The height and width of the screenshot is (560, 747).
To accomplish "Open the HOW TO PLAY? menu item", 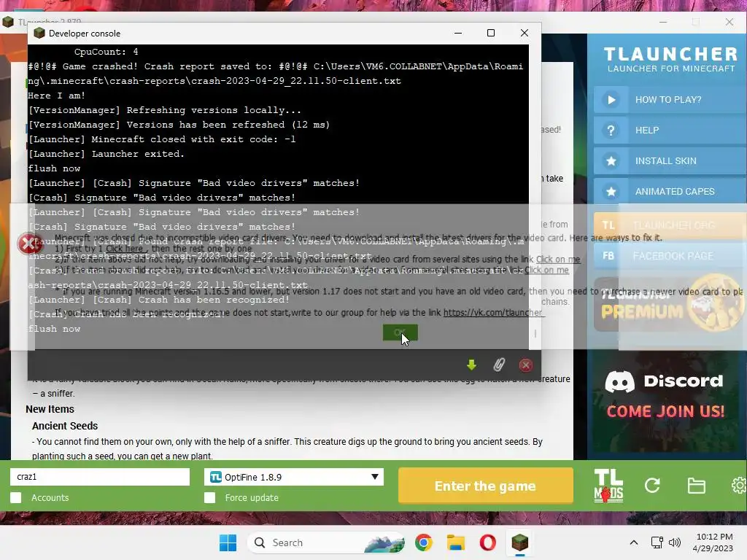I will 670,99.
